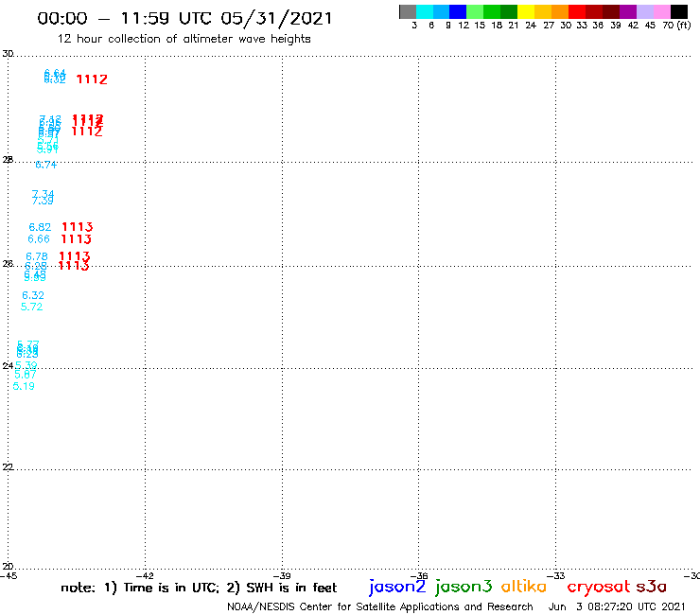
Task: Click the light green swatch in color scale
Action: [x=475, y=11]
